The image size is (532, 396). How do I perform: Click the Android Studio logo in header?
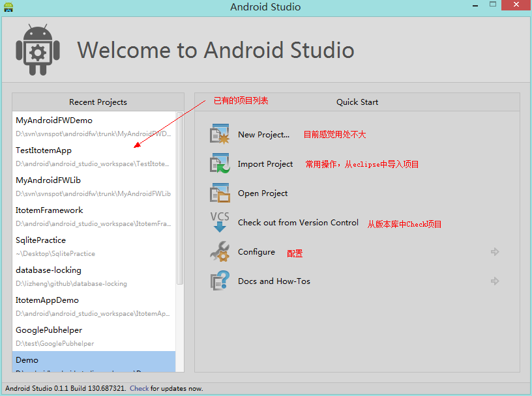tap(38, 49)
